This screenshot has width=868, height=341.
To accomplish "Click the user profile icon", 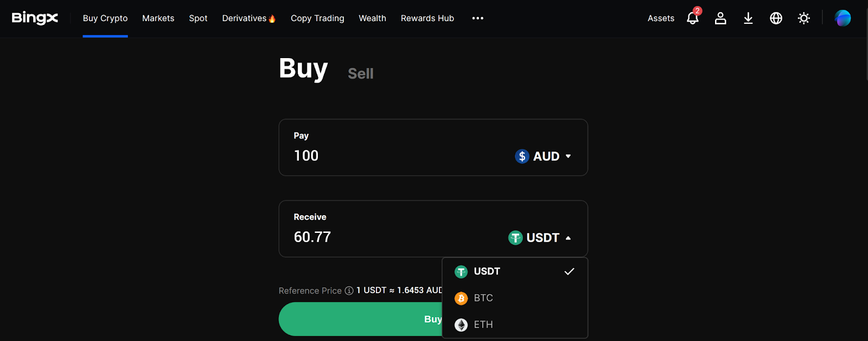I will pyautogui.click(x=720, y=18).
